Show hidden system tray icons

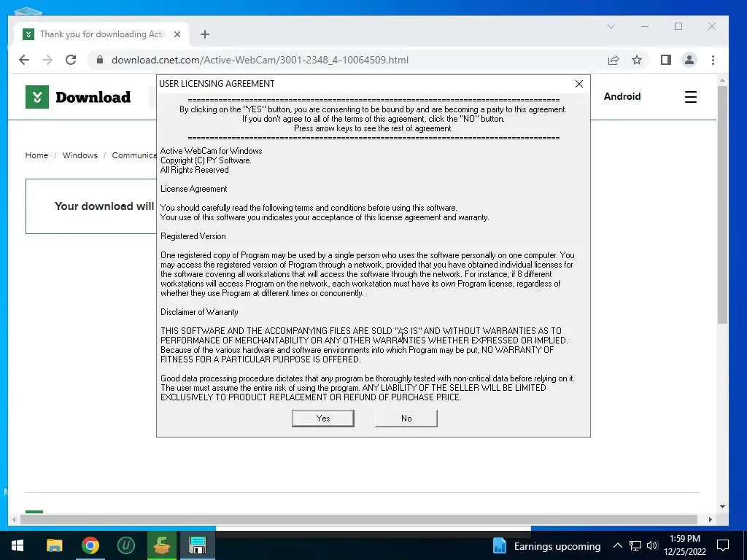click(x=617, y=545)
